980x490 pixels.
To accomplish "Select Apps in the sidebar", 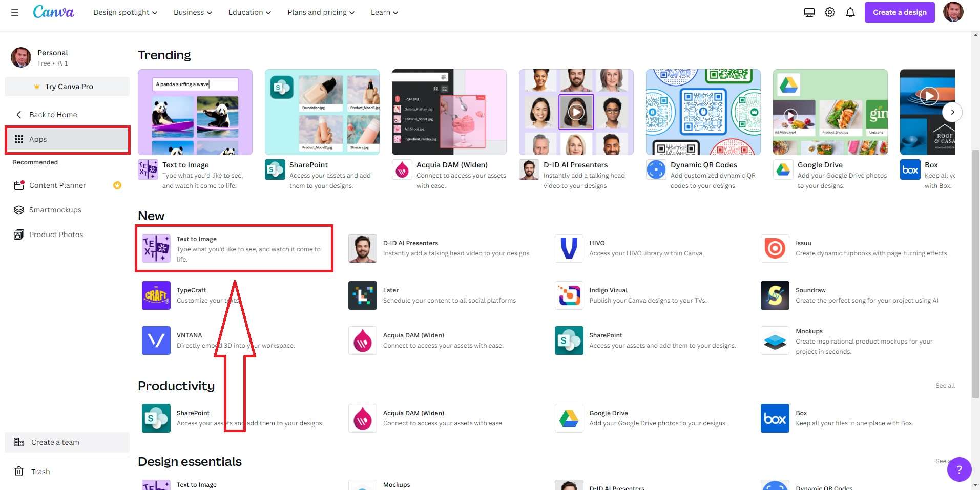I will [67, 139].
